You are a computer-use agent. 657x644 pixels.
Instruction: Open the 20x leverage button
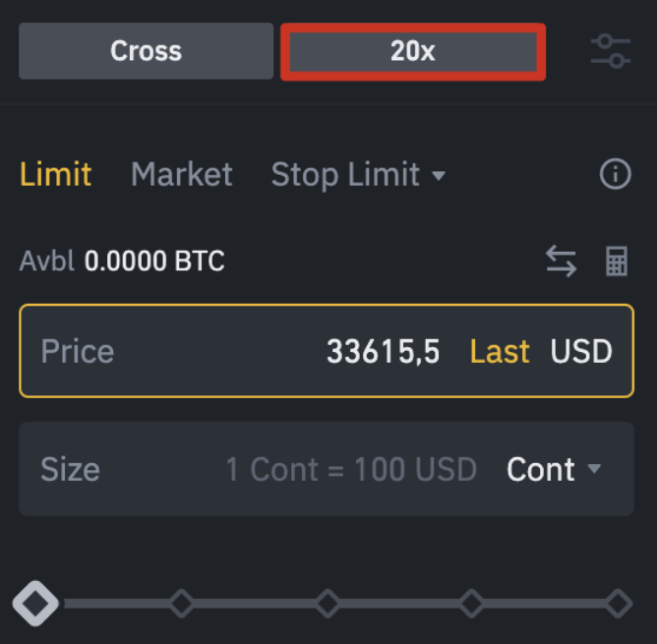[412, 51]
